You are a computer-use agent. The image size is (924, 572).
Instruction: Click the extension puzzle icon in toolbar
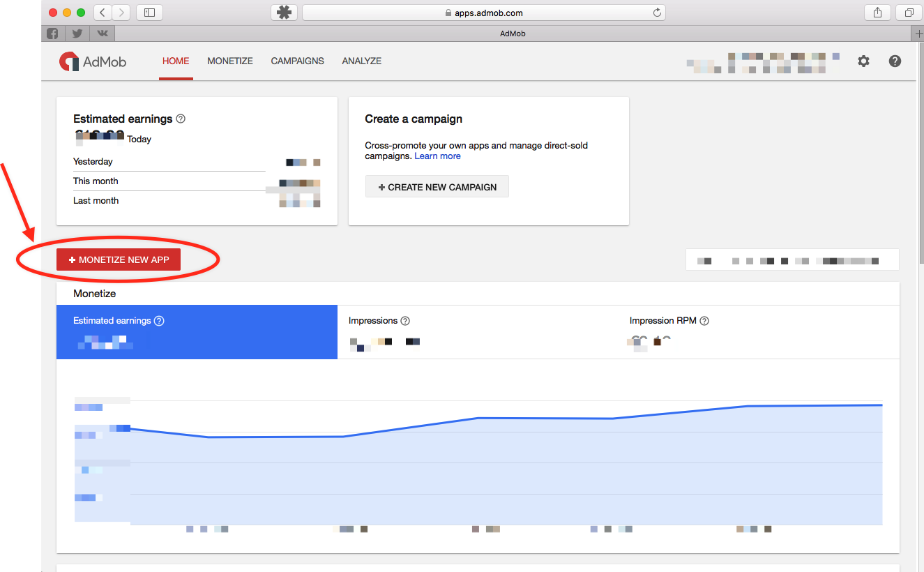284,13
